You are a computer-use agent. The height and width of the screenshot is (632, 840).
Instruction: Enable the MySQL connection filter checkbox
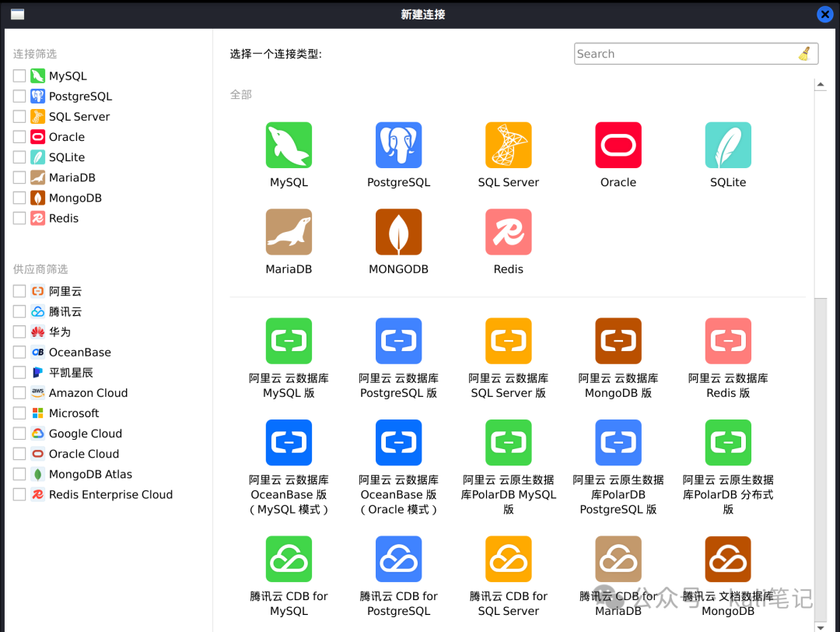pos(19,76)
